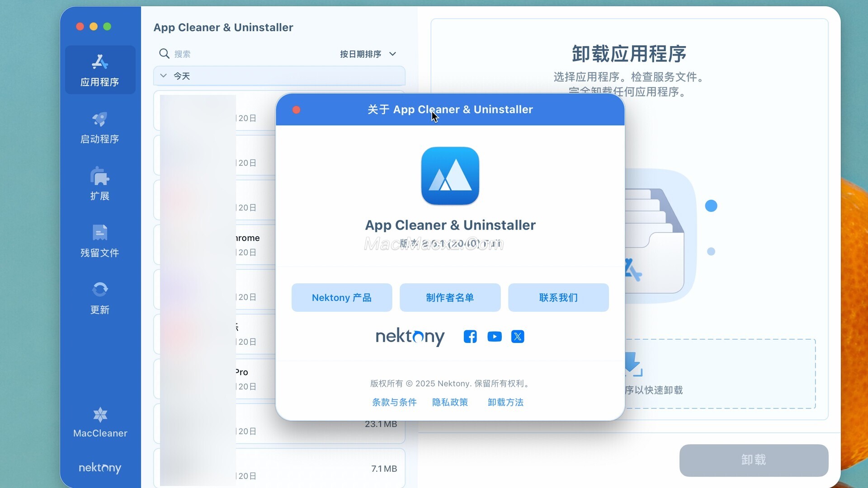
Task: Click the 卸载应用程序 heading
Action: [x=629, y=54]
